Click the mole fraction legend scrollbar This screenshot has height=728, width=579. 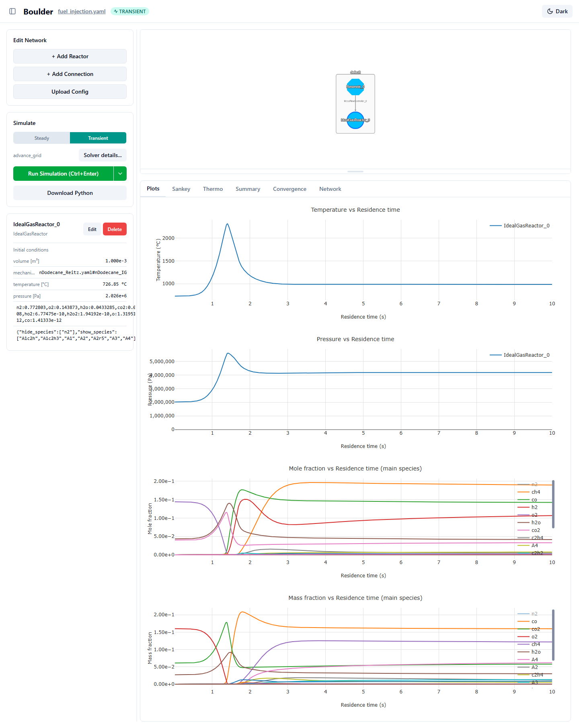point(553,504)
